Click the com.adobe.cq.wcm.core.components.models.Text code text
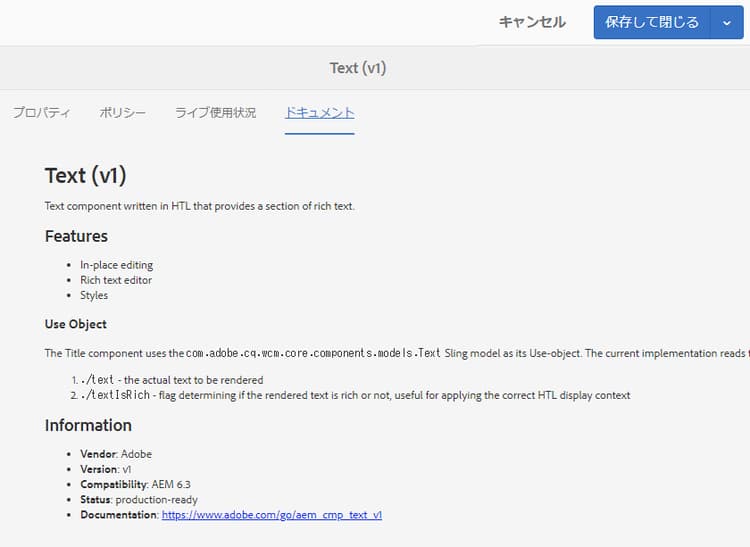750x547 pixels. click(x=313, y=353)
